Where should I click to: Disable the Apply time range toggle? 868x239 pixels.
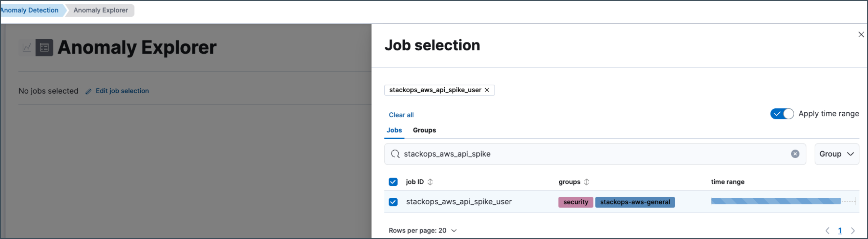pyautogui.click(x=782, y=114)
